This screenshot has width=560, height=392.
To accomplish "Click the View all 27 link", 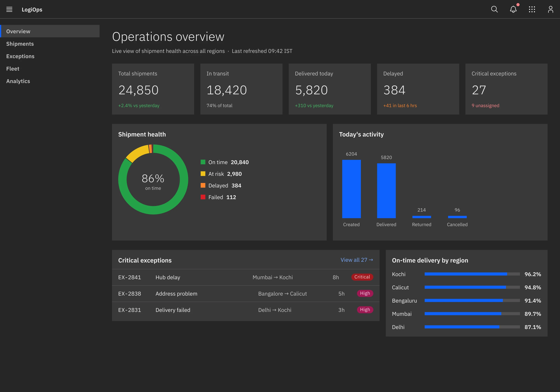I will [x=357, y=260].
